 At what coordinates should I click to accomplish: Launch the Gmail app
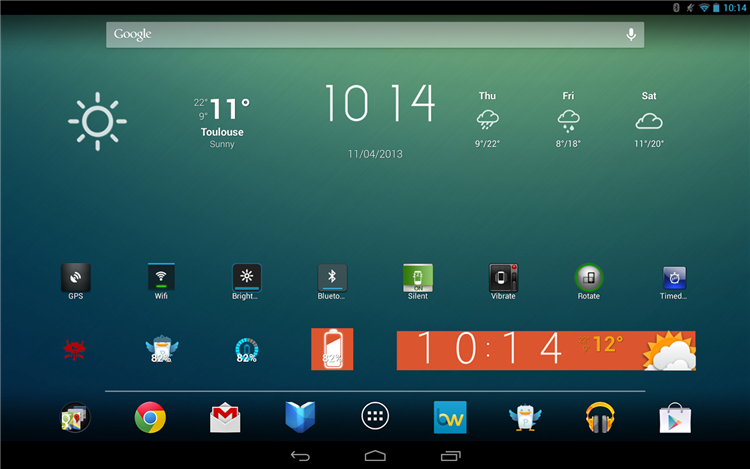(225, 417)
